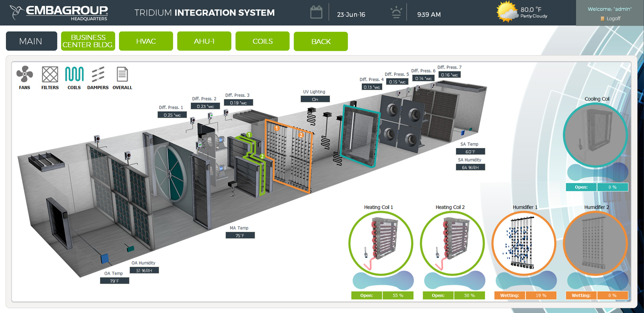Open the HVAC page
The height and width of the screenshot is (313, 644).
146,41
